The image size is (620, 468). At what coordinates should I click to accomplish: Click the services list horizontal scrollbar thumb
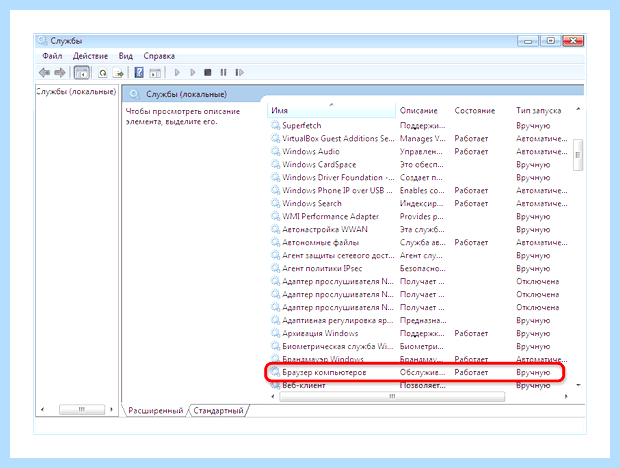392,396
